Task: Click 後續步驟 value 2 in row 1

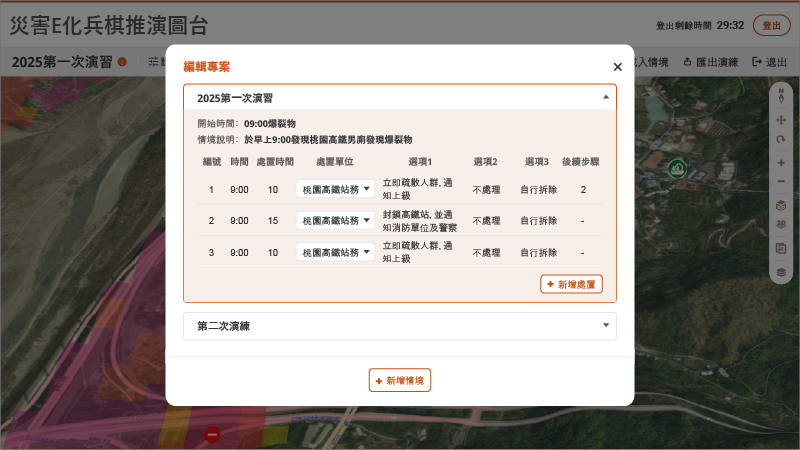Action: click(583, 190)
